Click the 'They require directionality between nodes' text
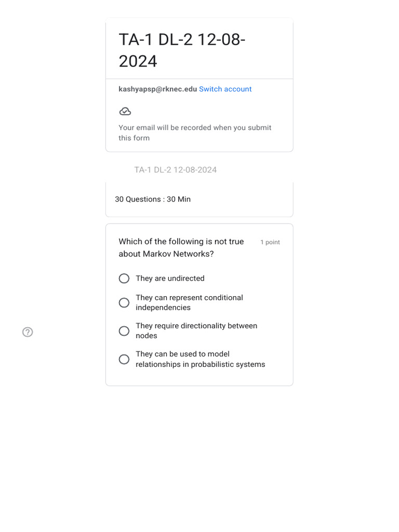This screenshot has width=399, height=532. point(196,330)
